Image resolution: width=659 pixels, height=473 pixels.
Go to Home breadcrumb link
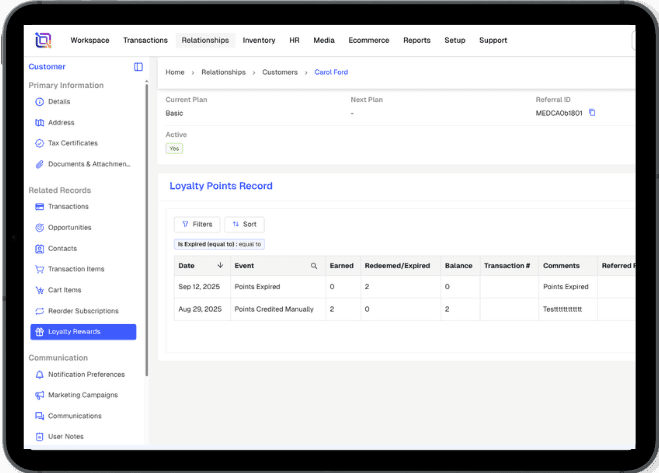175,73
